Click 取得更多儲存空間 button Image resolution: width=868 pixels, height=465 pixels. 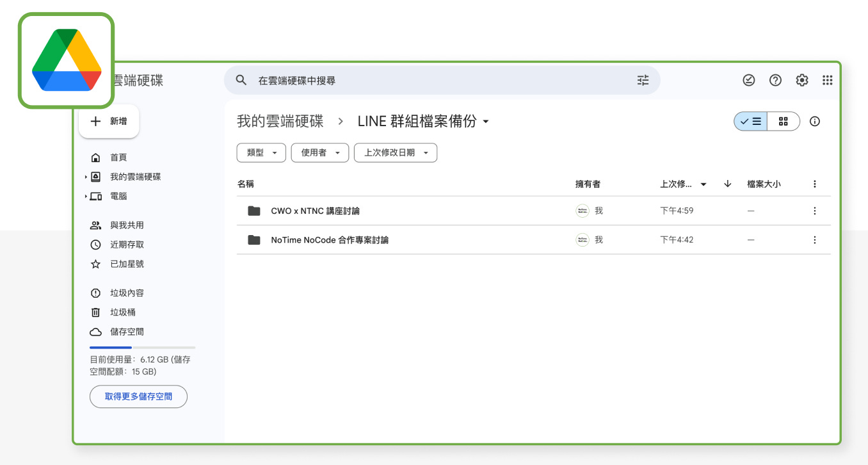[138, 396]
